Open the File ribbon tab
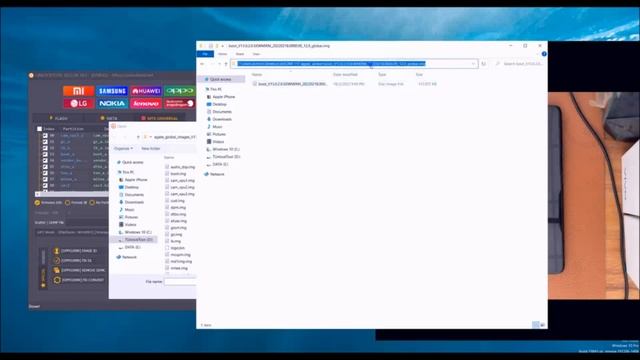Image resolution: width=640 pixels, height=360 pixels. 205,54
